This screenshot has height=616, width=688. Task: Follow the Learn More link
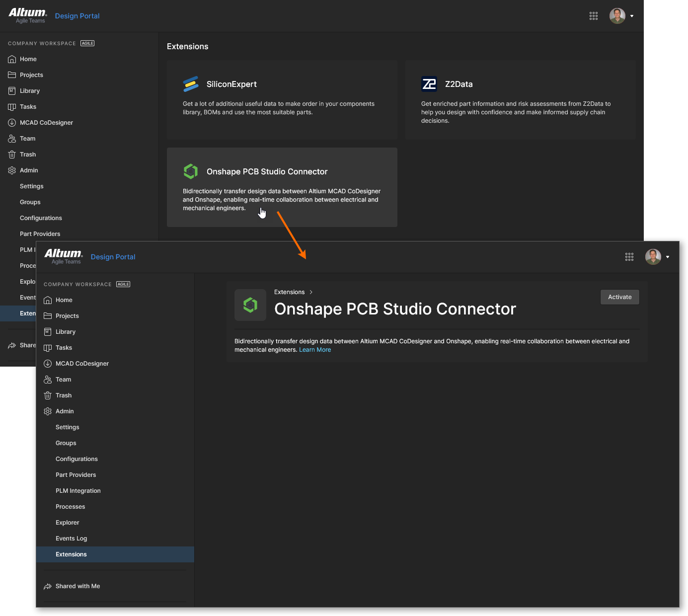coord(315,350)
